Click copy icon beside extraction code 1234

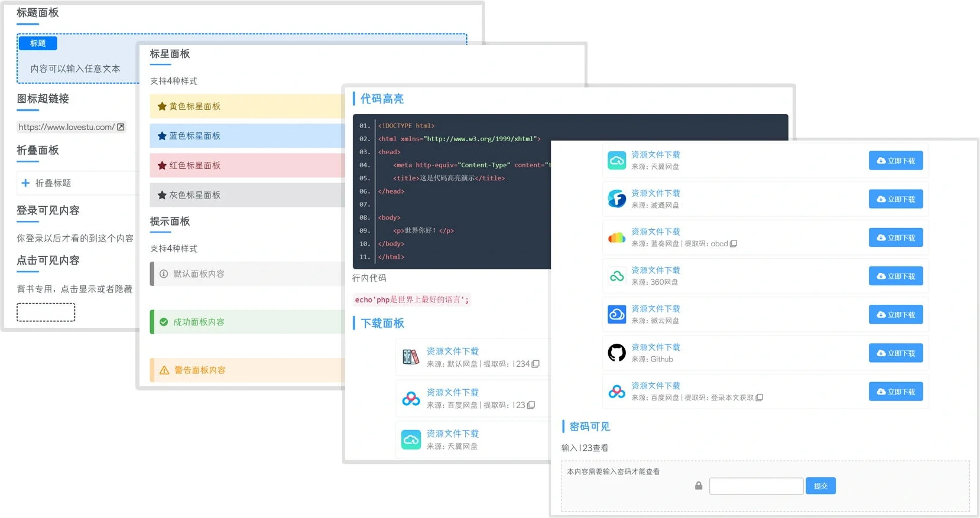[536, 364]
